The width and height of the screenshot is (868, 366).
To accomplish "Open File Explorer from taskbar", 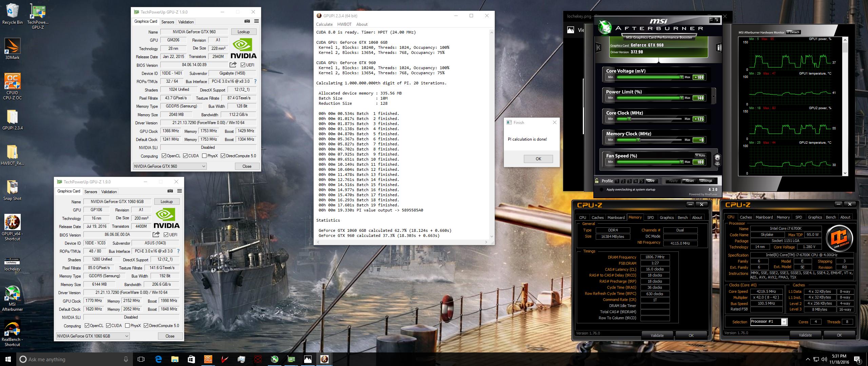I will pyautogui.click(x=175, y=359).
